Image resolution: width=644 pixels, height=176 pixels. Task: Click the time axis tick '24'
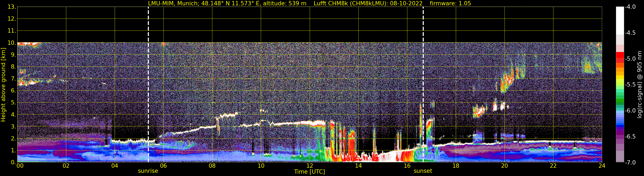pyautogui.click(x=602, y=166)
